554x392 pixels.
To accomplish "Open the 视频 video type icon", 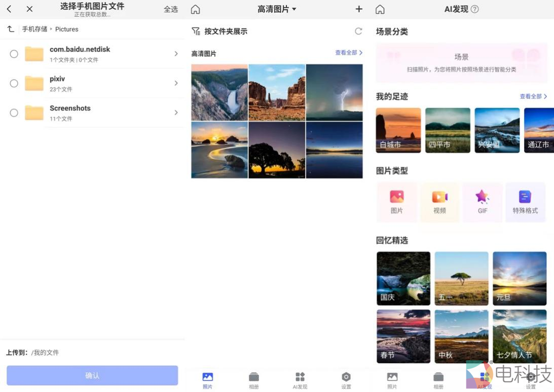I will (439, 201).
